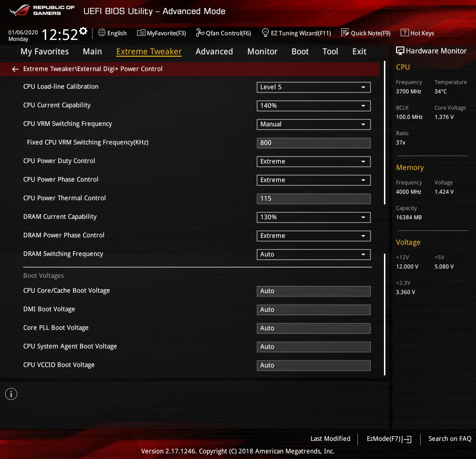The height and width of the screenshot is (459, 476).
Task: Open CPU Power Phase Control dropdown
Action: (314, 180)
